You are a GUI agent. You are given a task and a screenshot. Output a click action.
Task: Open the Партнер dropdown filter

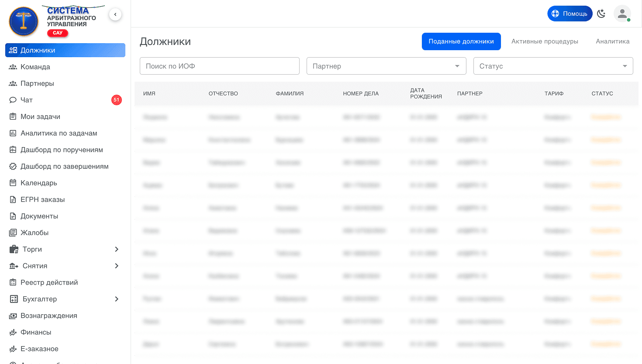386,66
